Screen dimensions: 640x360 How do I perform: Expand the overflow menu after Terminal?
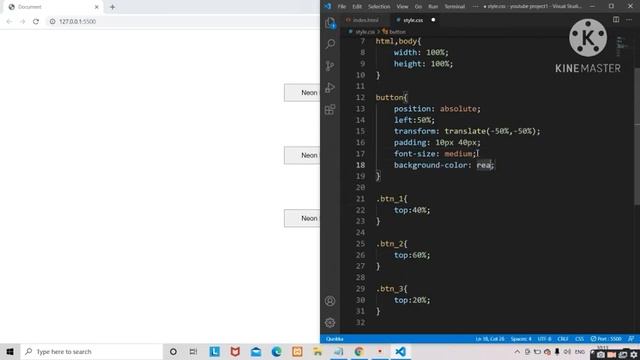click(476, 7)
